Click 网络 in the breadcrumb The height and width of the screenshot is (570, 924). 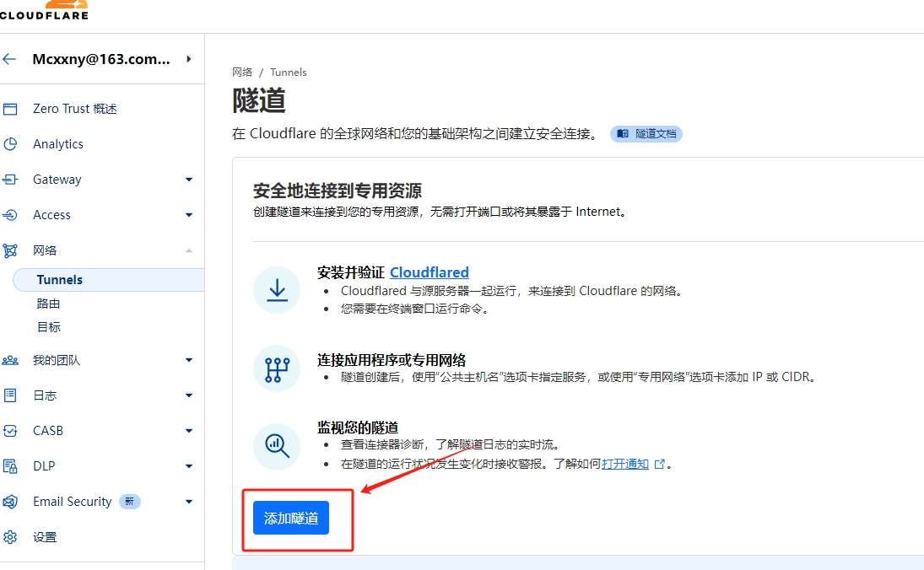tap(242, 73)
